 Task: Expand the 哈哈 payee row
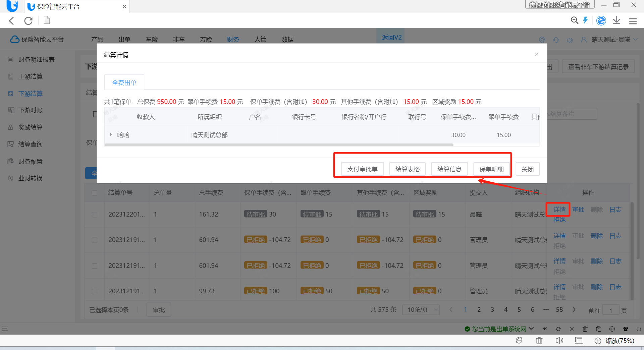111,135
